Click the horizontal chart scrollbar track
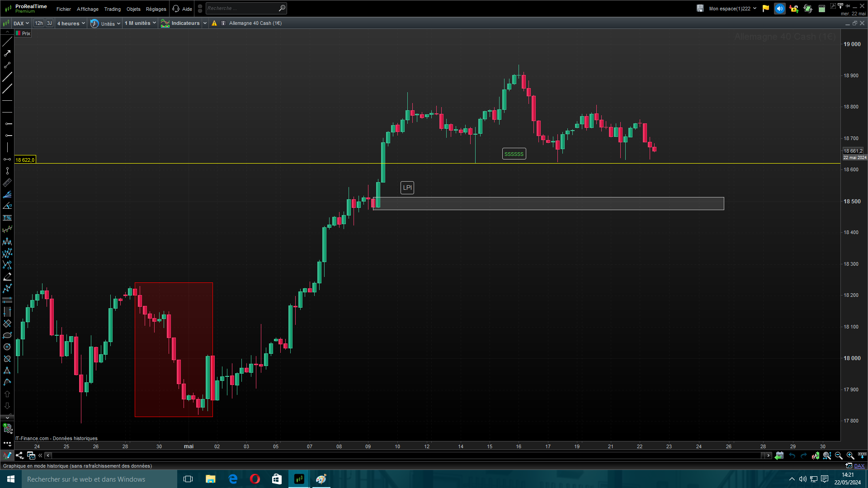Screen dimensions: 868x488 tap(407, 455)
